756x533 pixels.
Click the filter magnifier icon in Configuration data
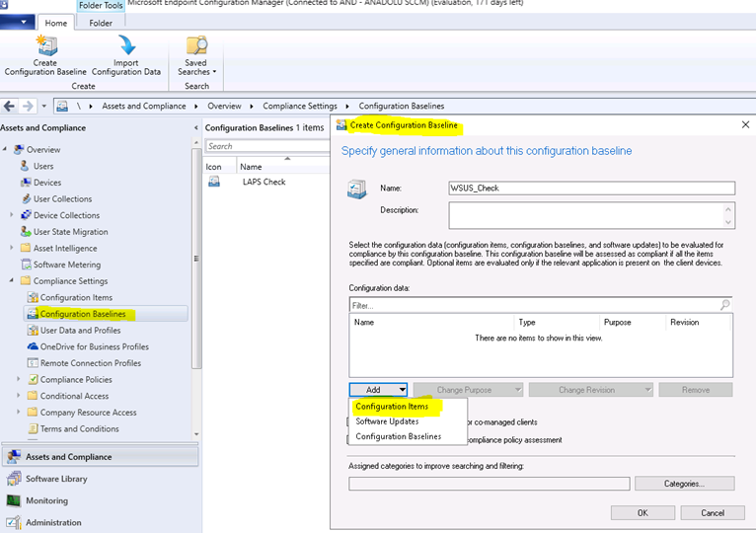(x=724, y=304)
